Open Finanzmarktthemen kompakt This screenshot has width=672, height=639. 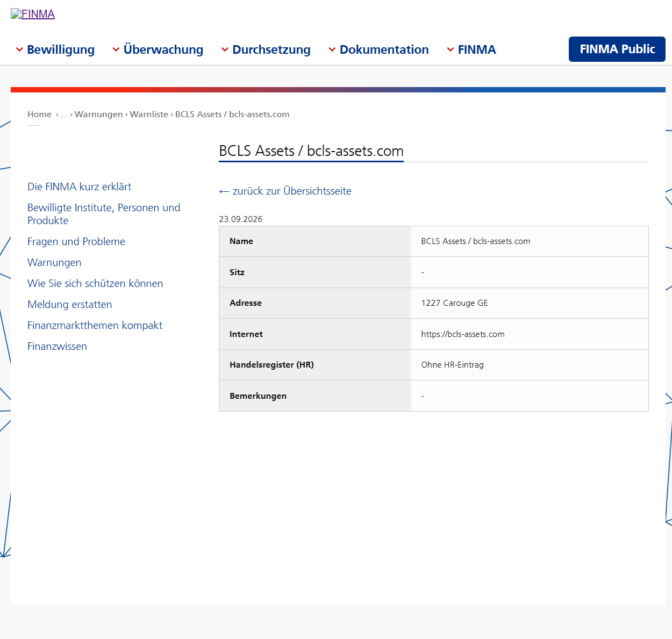point(95,325)
